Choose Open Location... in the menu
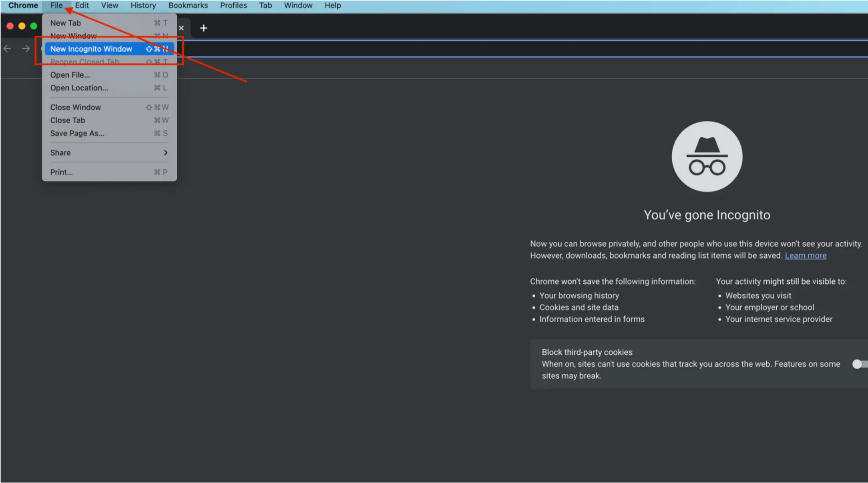Screen dimensions: 868x483 tap(109, 88)
